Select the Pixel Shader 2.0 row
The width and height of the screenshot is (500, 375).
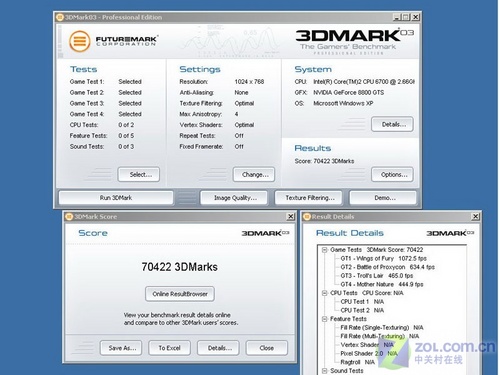point(369,354)
